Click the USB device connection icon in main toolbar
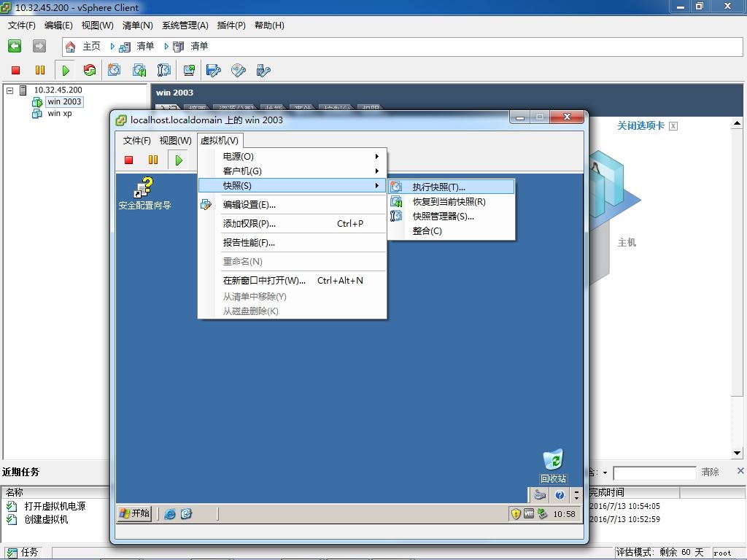Viewport: 747px width, 560px height. coord(263,71)
